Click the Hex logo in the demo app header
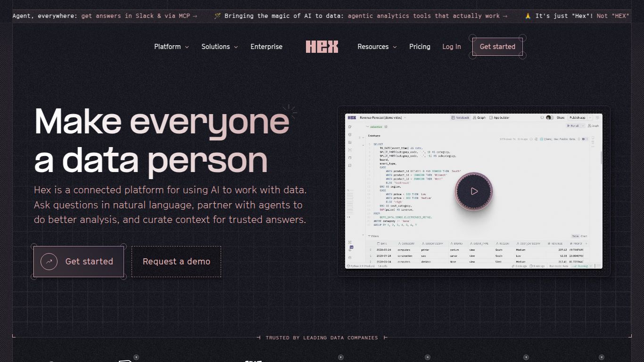The width and height of the screenshot is (644, 362). pyautogui.click(x=352, y=118)
